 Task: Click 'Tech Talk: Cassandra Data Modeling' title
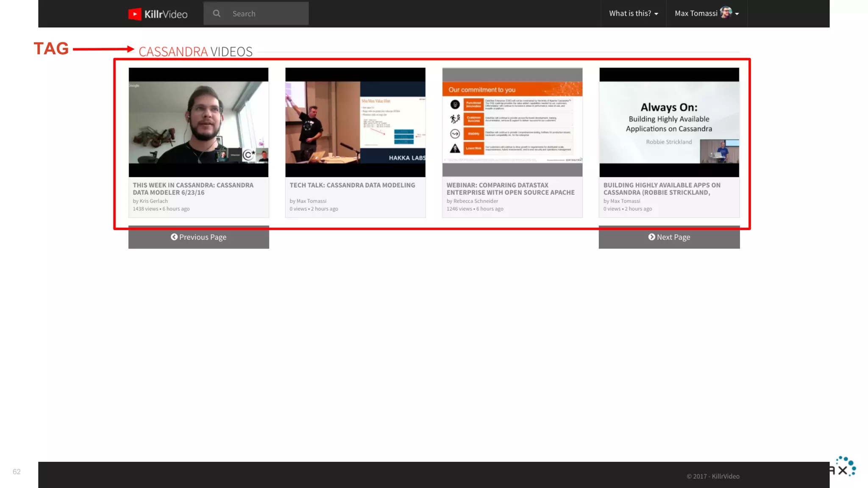352,185
